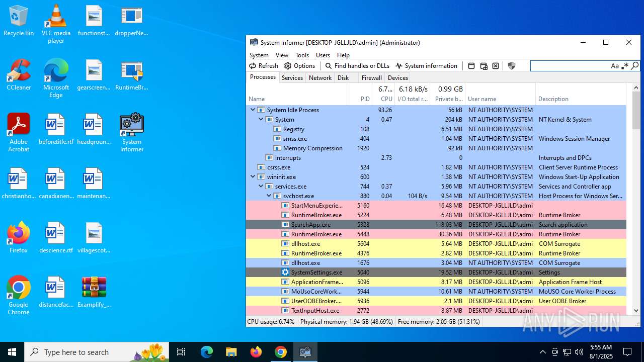
Task: Show hidden system tray icons
Action: point(542,352)
